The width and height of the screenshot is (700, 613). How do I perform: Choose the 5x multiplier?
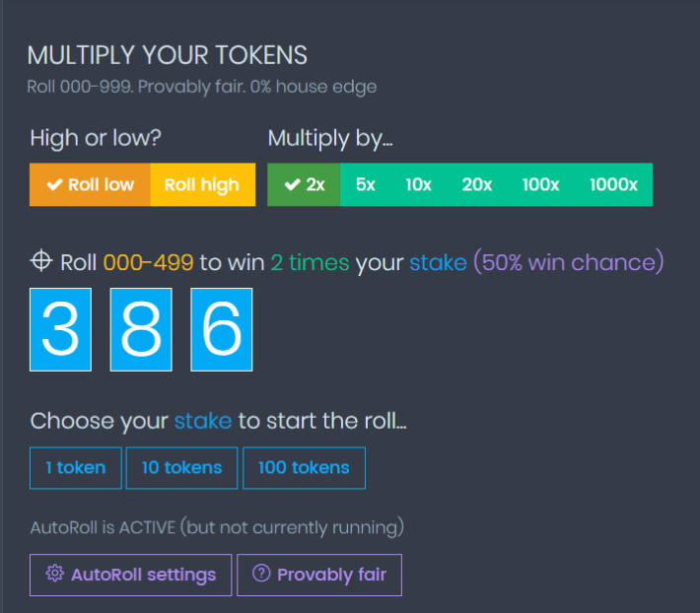click(x=365, y=184)
